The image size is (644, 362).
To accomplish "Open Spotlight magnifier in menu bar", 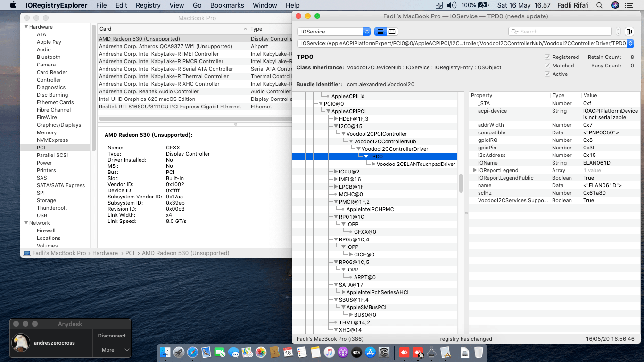I will tap(600, 5).
